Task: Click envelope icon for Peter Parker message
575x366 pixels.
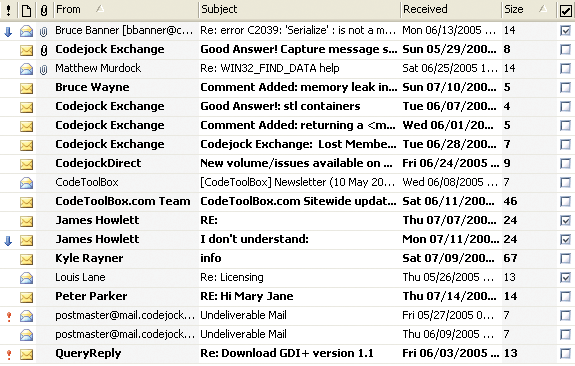Action: click(x=26, y=297)
